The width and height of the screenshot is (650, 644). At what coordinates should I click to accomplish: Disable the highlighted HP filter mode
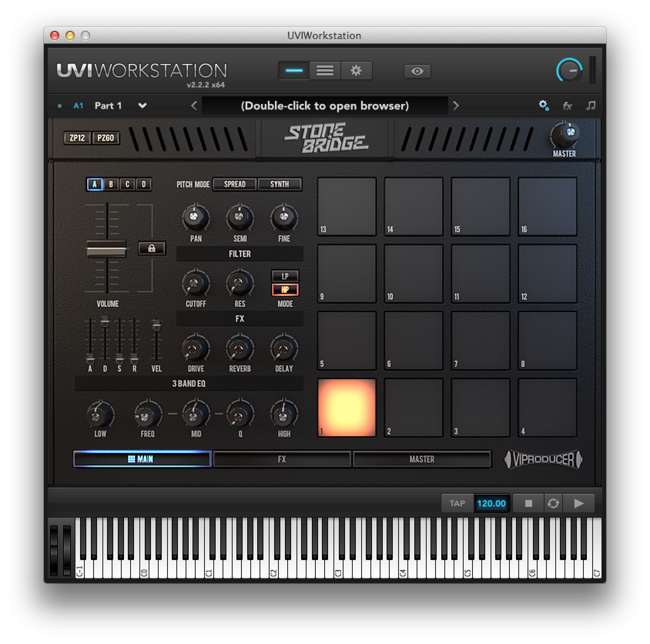[286, 290]
